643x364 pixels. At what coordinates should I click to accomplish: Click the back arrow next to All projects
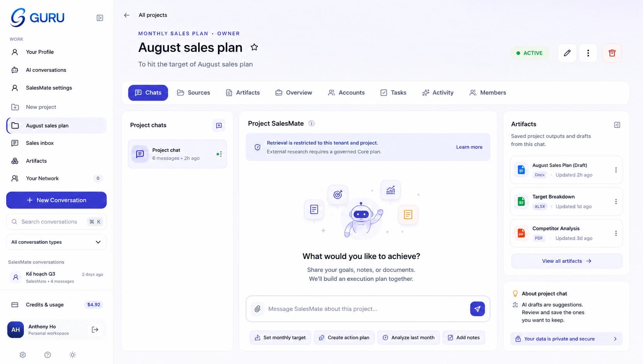[x=127, y=15]
